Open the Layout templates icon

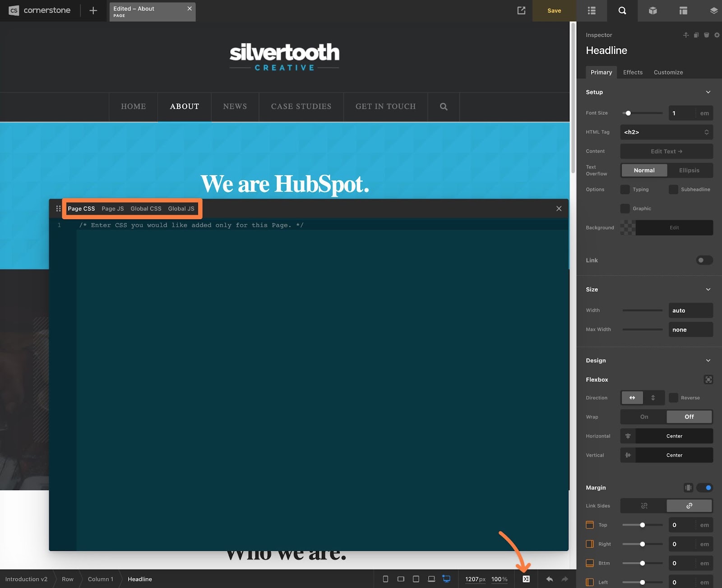click(683, 10)
